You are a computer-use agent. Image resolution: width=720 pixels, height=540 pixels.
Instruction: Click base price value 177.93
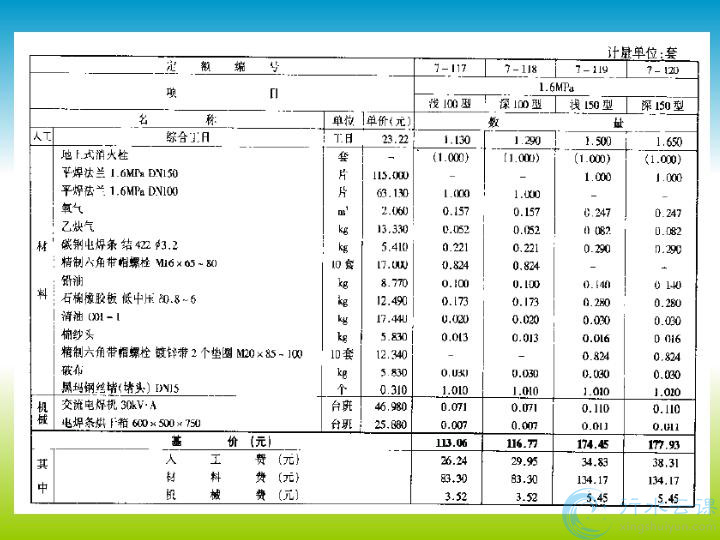[x=663, y=443]
